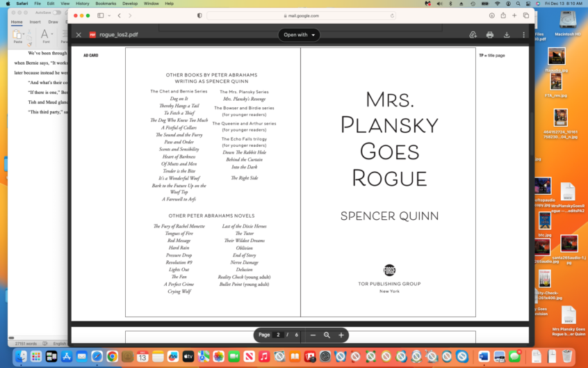This screenshot has height=368, width=588.
Task: Open Messages from the Dock
Action: pyautogui.click(x=515, y=356)
